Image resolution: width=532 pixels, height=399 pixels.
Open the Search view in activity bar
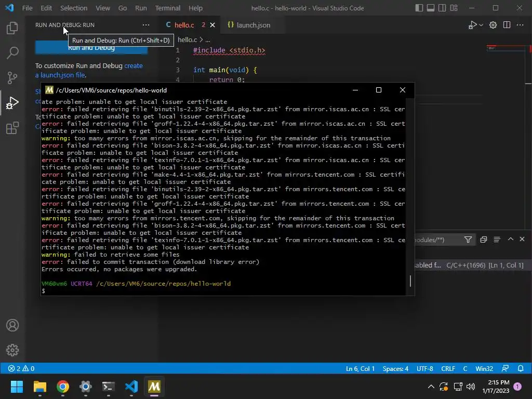(12, 52)
